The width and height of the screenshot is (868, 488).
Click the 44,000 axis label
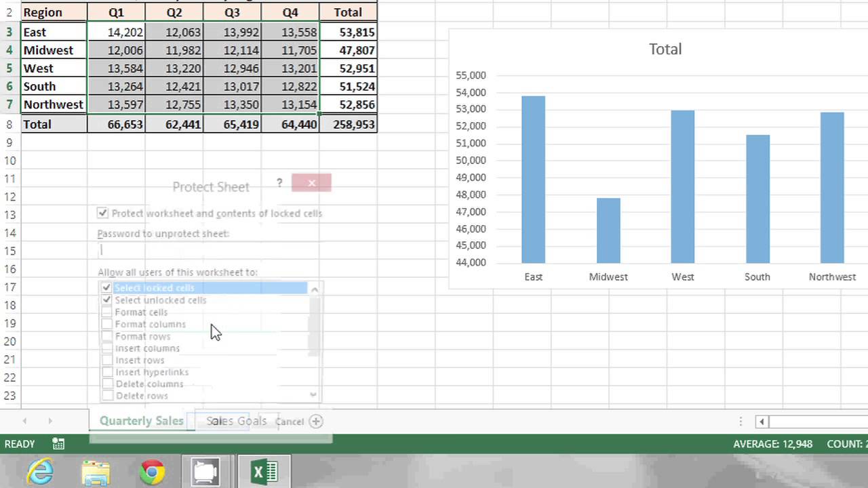click(471, 262)
